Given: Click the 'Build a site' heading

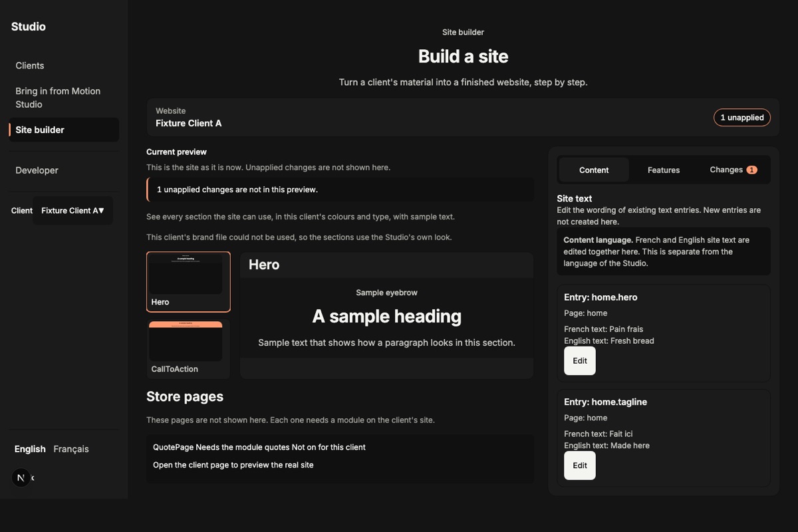Looking at the screenshot, I should (464, 57).
